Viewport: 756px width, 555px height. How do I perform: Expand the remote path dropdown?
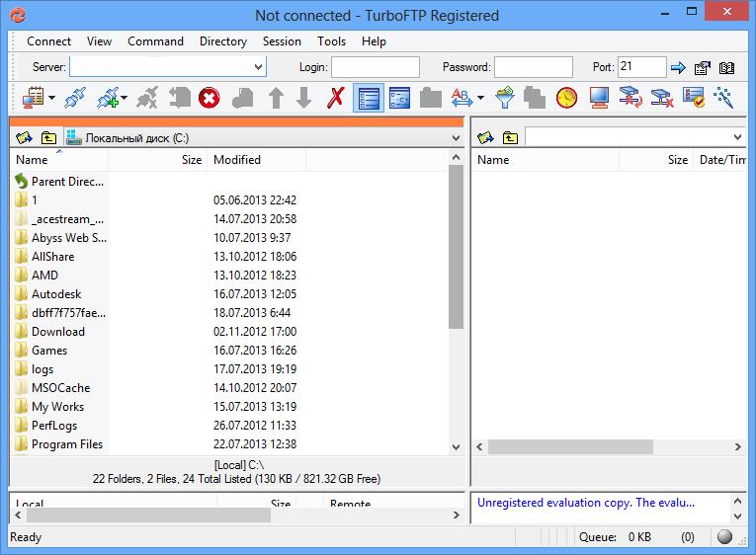pyautogui.click(x=737, y=137)
